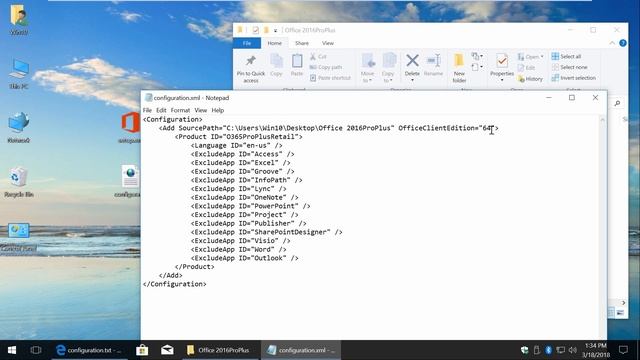Viewport: 640px width, 360px height.
Task: Select the Win10 user folder desktop icon
Action: pyautogui.click(x=19, y=20)
